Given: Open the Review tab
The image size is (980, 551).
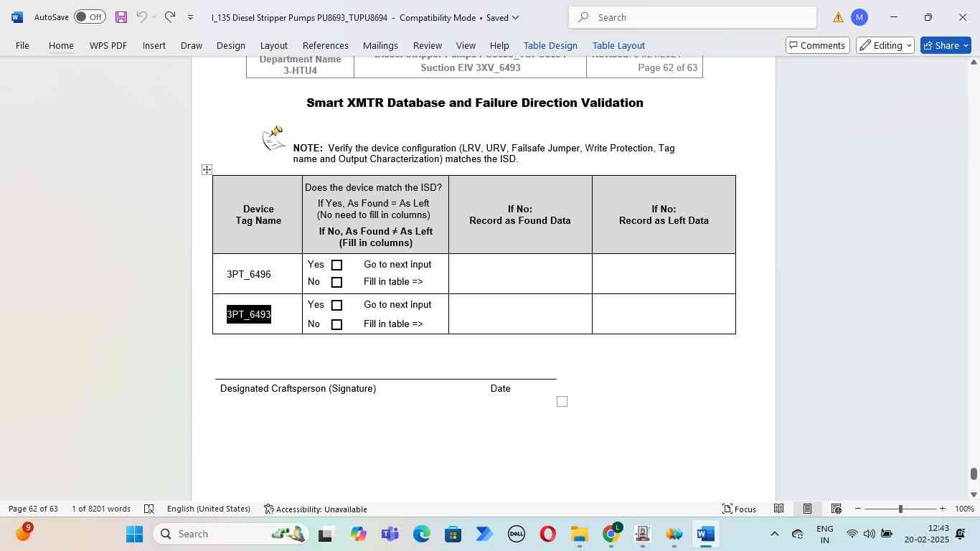Looking at the screenshot, I should pos(428,45).
